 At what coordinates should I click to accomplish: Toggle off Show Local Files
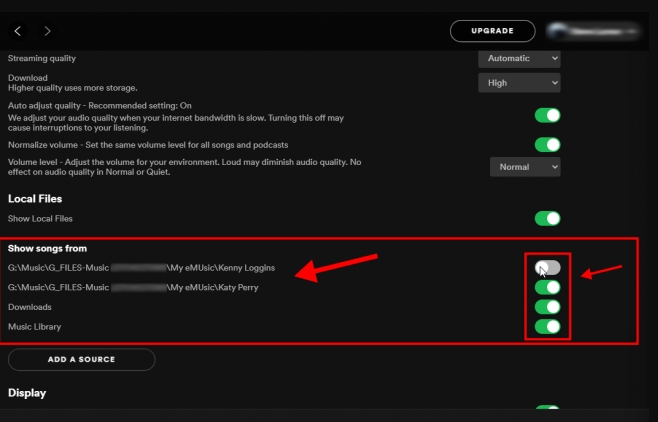coord(547,218)
